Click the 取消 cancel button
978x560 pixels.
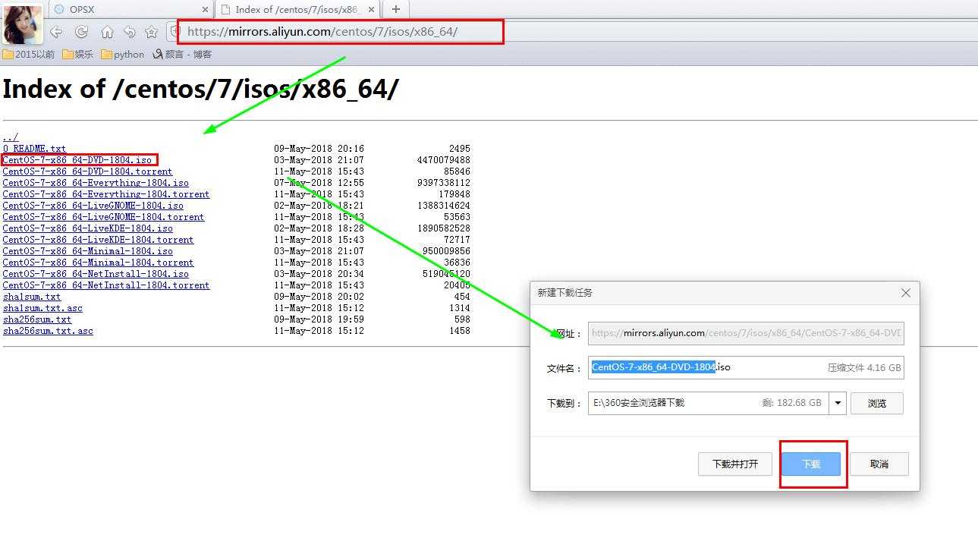879,464
